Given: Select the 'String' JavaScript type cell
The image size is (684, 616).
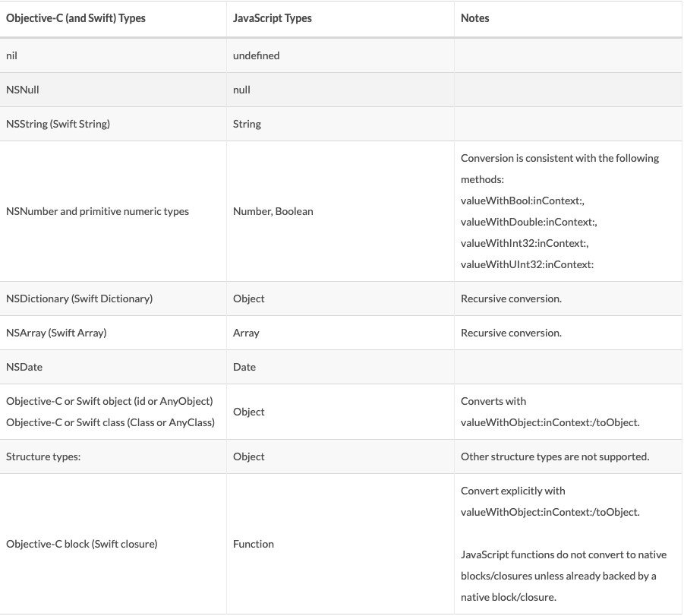Looking at the screenshot, I should pyautogui.click(x=247, y=124).
